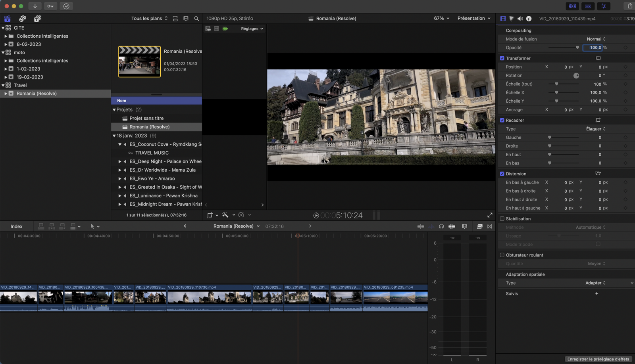635x364 pixels.
Task: Click the search magnifier in browser
Action: point(196,19)
